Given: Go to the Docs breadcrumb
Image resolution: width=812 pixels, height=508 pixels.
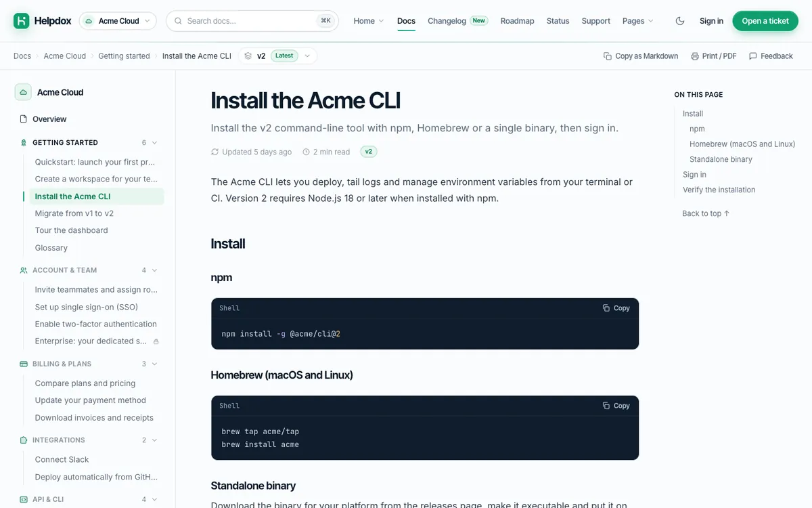Looking at the screenshot, I should tap(22, 56).
